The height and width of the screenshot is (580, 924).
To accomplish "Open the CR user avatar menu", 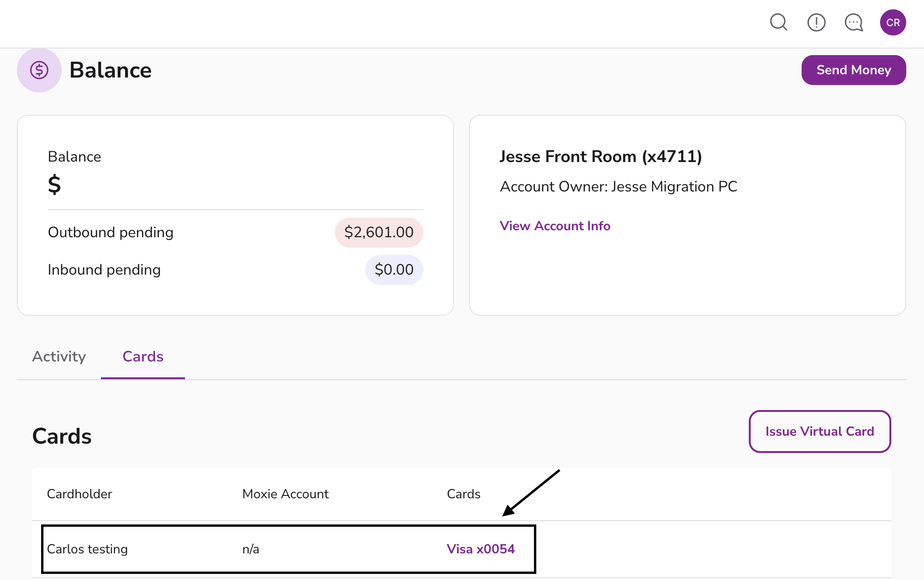I will [893, 22].
